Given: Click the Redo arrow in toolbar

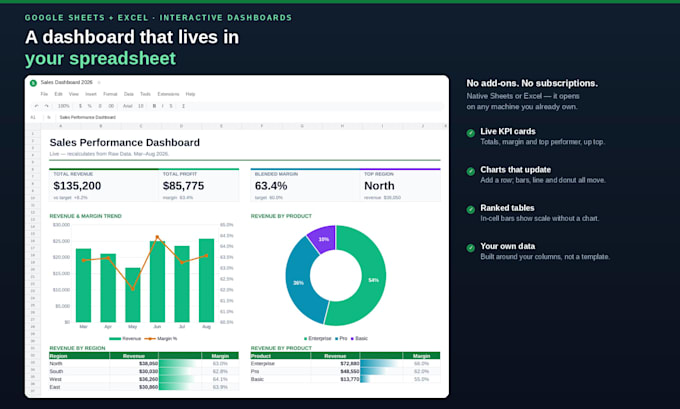Looking at the screenshot, I should 46,106.
